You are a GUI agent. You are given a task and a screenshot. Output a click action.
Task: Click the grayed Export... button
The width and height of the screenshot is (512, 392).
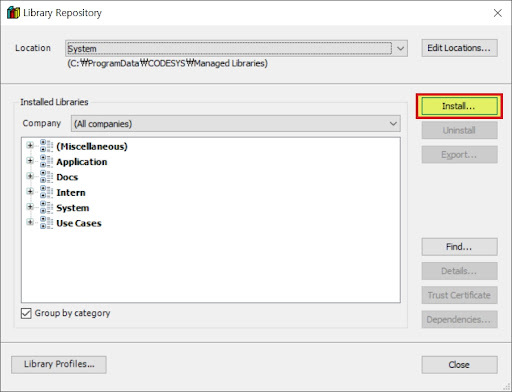(x=459, y=155)
